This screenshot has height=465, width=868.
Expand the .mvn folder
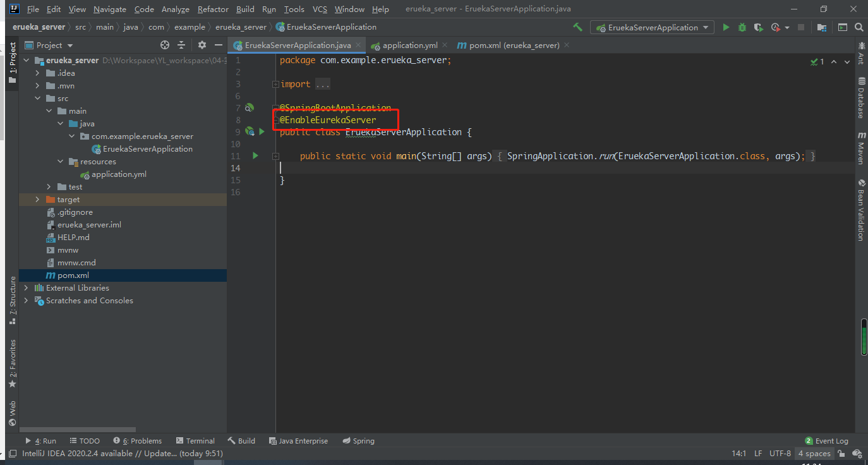pyautogui.click(x=38, y=86)
